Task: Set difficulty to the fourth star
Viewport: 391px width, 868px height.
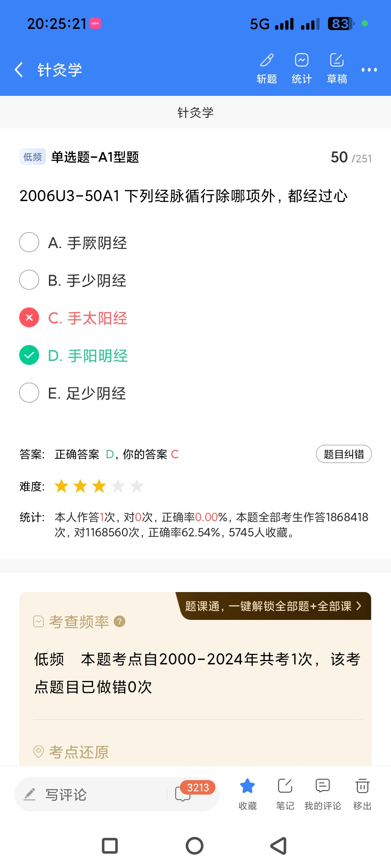Action: pos(118,486)
